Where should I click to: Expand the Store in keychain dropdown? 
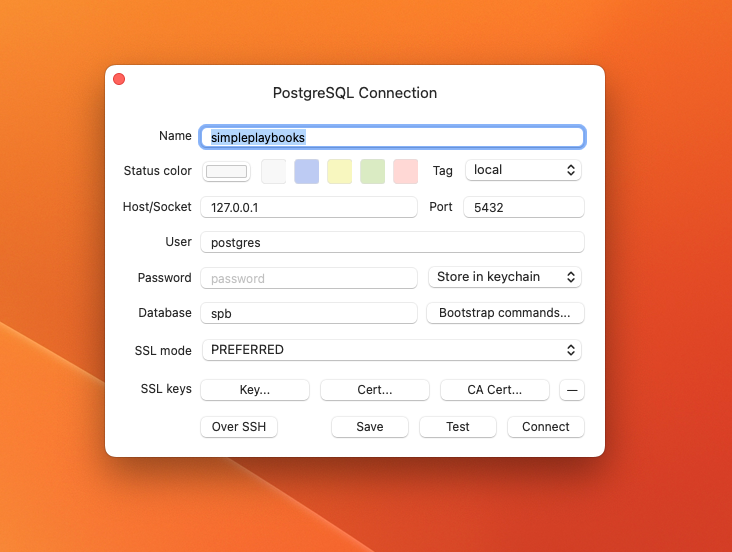pyautogui.click(x=504, y=277)
